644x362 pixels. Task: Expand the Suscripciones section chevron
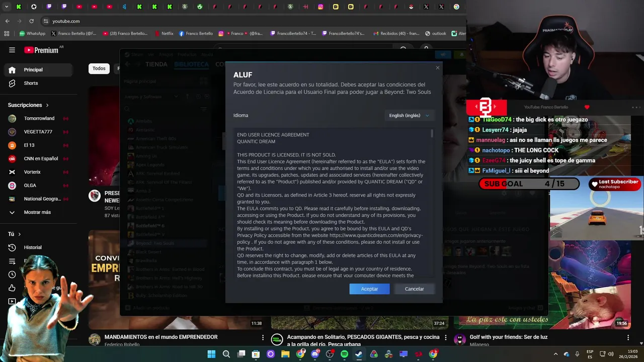pos(47,105)
